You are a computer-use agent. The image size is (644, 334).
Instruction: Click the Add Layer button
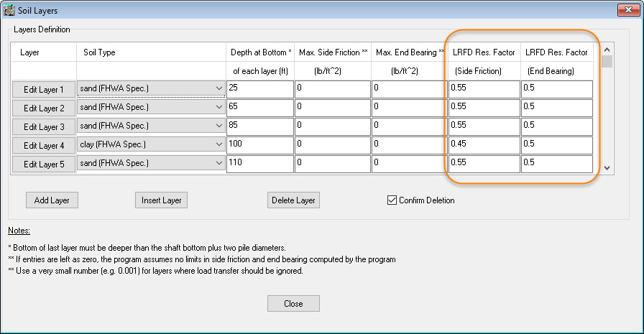pos(52,200)
